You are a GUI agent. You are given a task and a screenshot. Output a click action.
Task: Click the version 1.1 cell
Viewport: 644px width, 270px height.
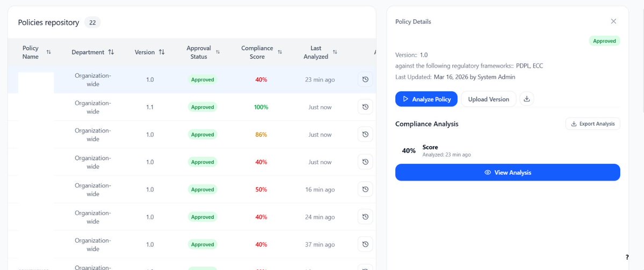[150, 107]
